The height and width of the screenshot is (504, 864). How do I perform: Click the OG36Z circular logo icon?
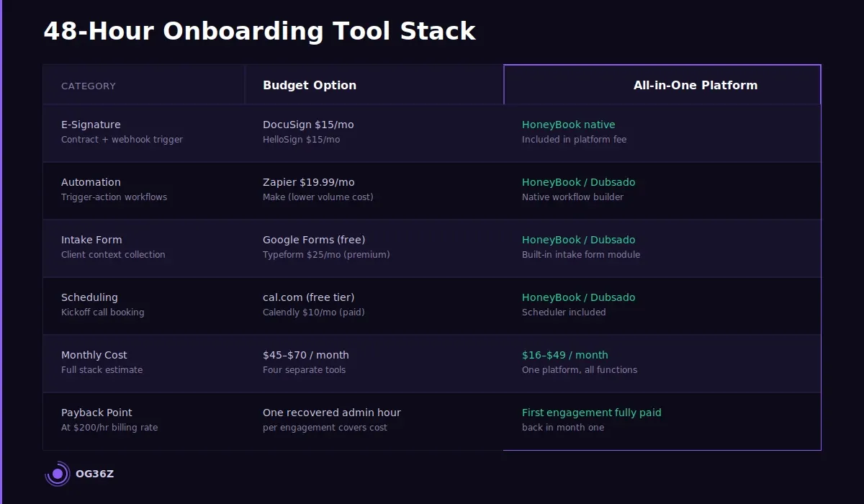point(58,473)
